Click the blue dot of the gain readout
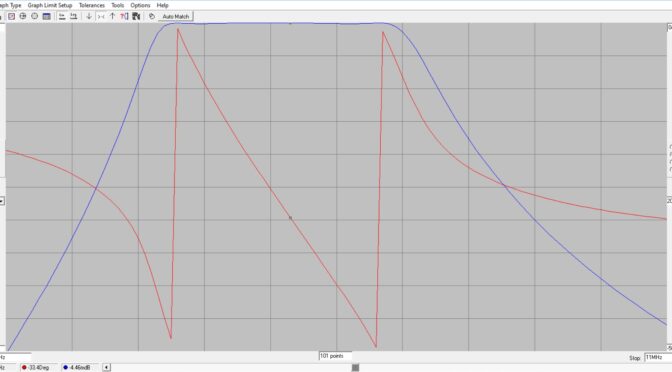672x372 pixels. click(x=65, y=368)
